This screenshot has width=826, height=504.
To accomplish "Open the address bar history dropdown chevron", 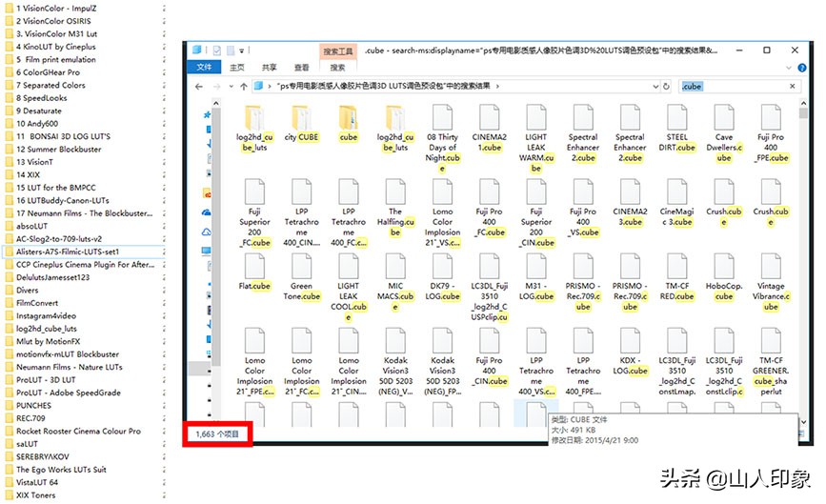I will [655, 87].
